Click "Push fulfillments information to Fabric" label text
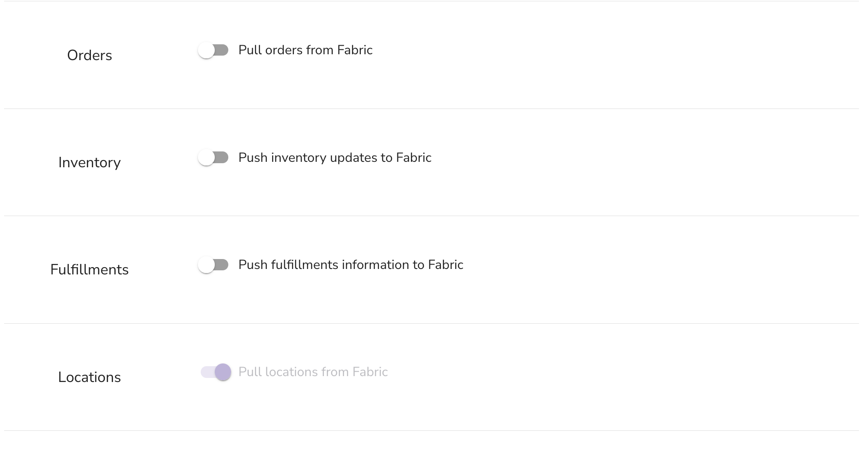 coord(350,265)
